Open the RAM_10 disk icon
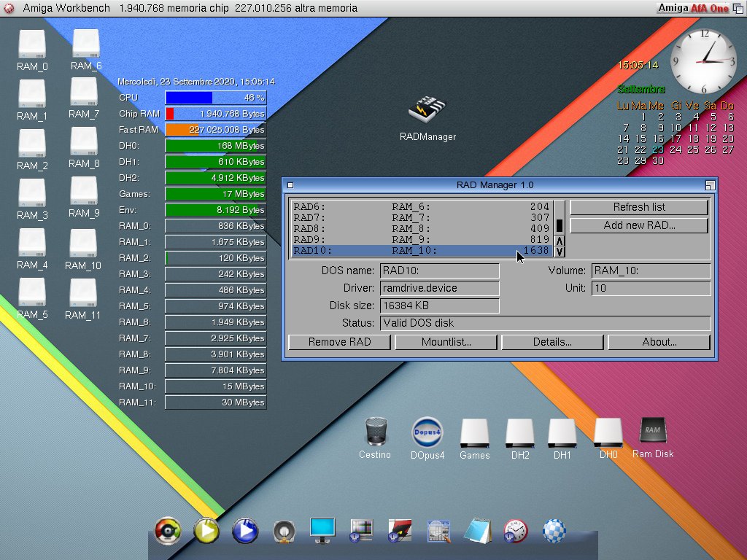The height and width of the screenshot is (560, 747). pos(83,244)
